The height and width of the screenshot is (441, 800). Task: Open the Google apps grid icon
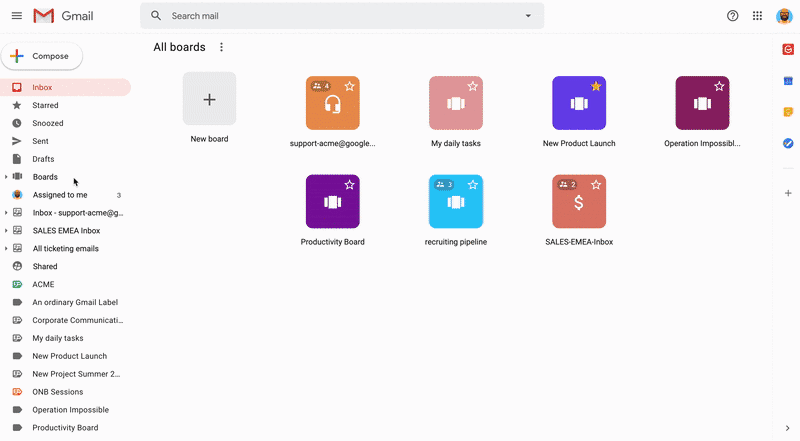coord(758,16)
